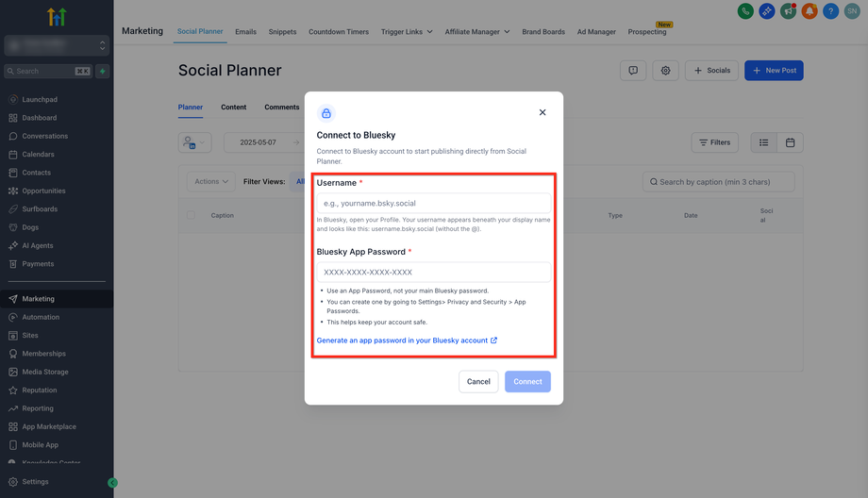Focus the Bluesky App Password field
This screenshot has height=498, width=868.
(x=433, y=272)
